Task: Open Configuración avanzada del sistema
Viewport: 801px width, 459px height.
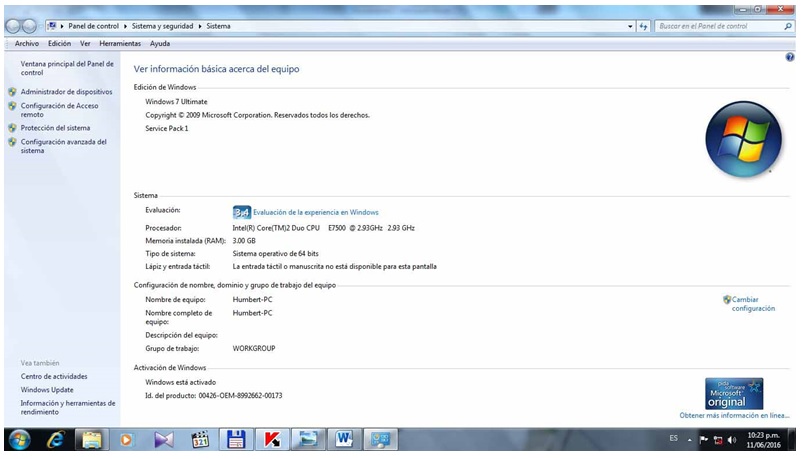Action: click(63, 146)
